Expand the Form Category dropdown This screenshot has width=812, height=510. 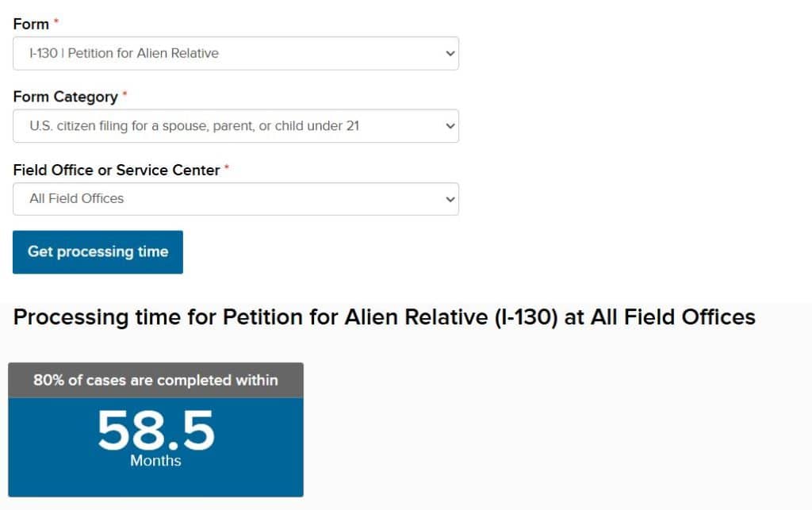(236, 126)
